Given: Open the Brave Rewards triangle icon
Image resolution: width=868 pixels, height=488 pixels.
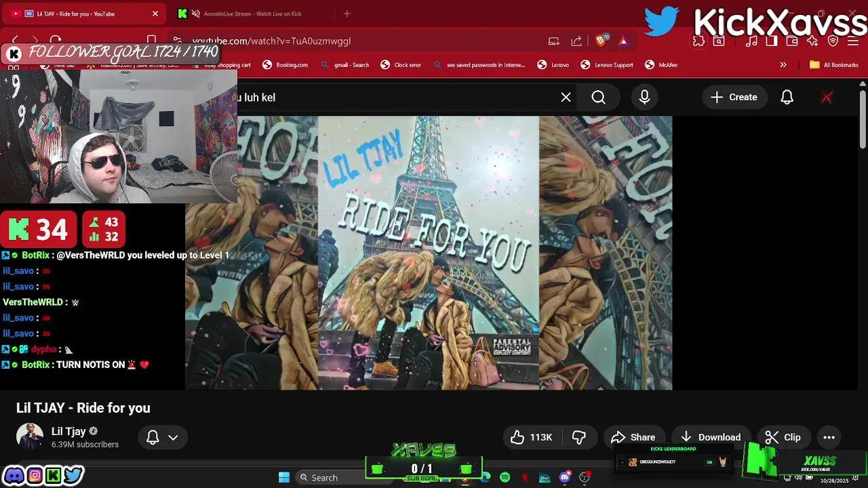Looking at the screenshot, I should point(623,41).
